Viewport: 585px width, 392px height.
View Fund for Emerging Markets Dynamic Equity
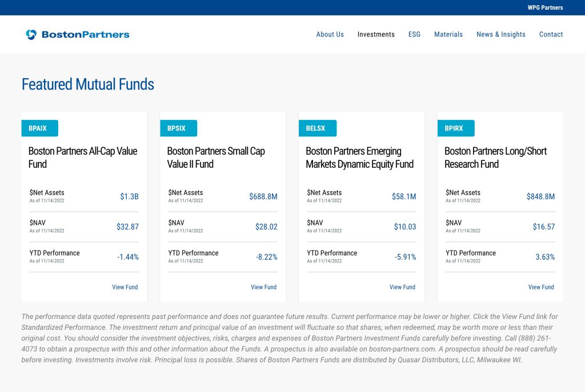coord(403,287)
